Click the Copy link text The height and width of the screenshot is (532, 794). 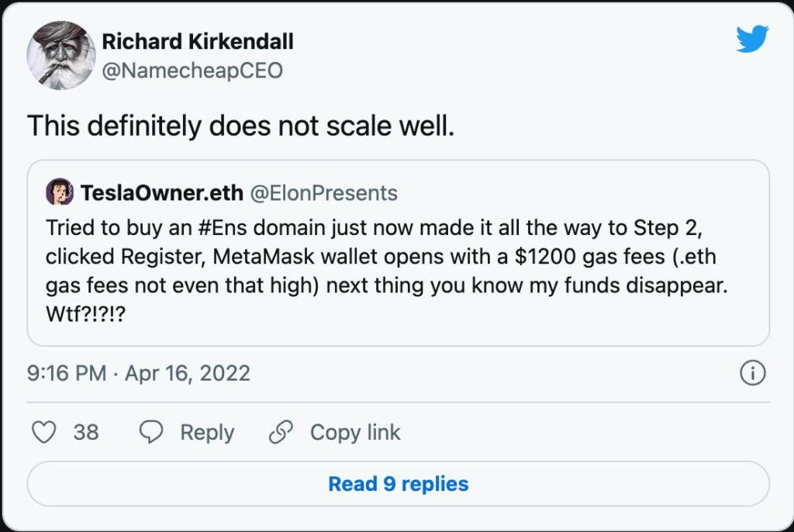pos(355,432)
